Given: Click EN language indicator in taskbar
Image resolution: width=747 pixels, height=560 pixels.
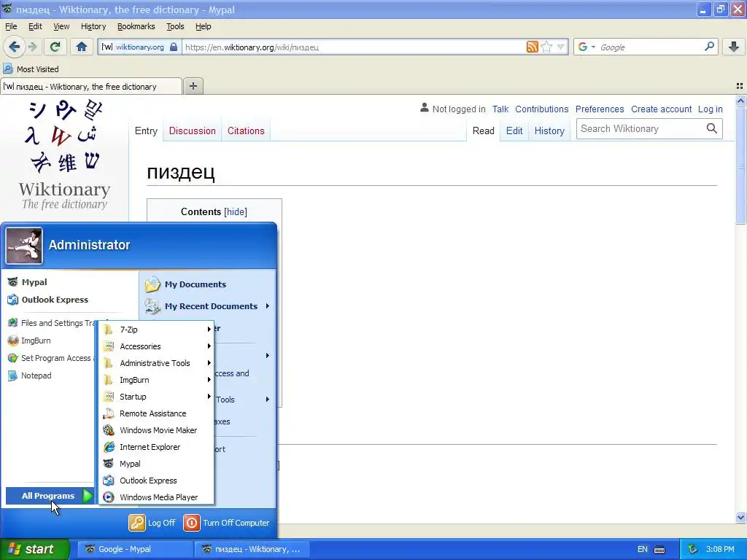Looking at the screenshot, I should pyautogui.click(x=642, y=549).
